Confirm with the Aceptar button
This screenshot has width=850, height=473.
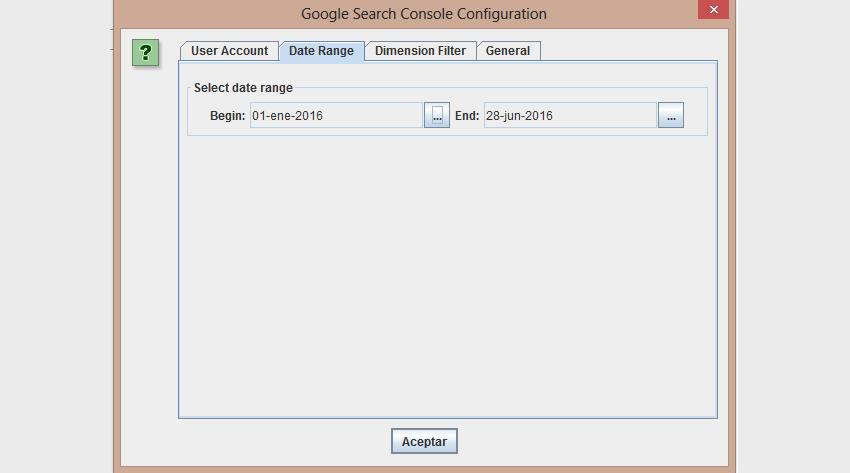[x=424, y=441]
